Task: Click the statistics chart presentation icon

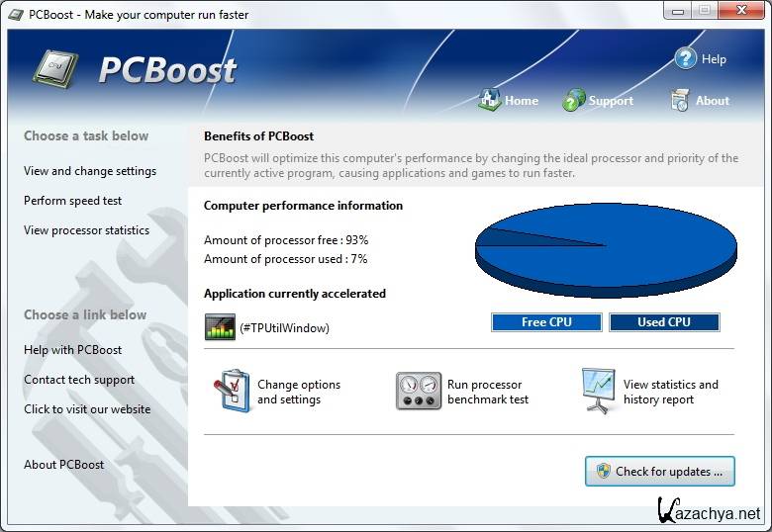Action: 598,392
